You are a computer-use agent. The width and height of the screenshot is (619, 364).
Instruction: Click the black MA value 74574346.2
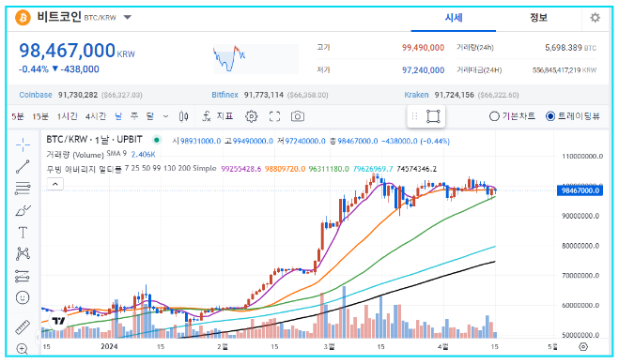(416, 169)
